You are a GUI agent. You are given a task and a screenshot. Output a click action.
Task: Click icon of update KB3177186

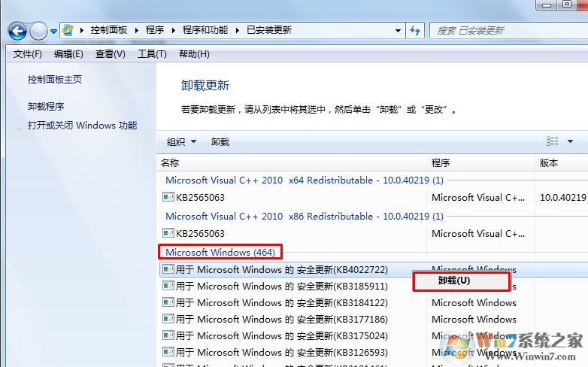[x=168, y=319]
